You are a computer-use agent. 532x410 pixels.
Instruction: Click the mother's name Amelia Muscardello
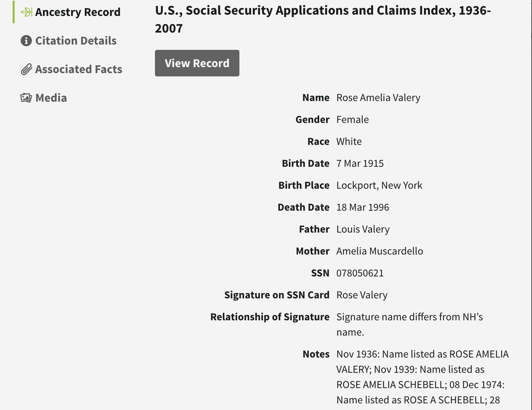click(379, 251)
